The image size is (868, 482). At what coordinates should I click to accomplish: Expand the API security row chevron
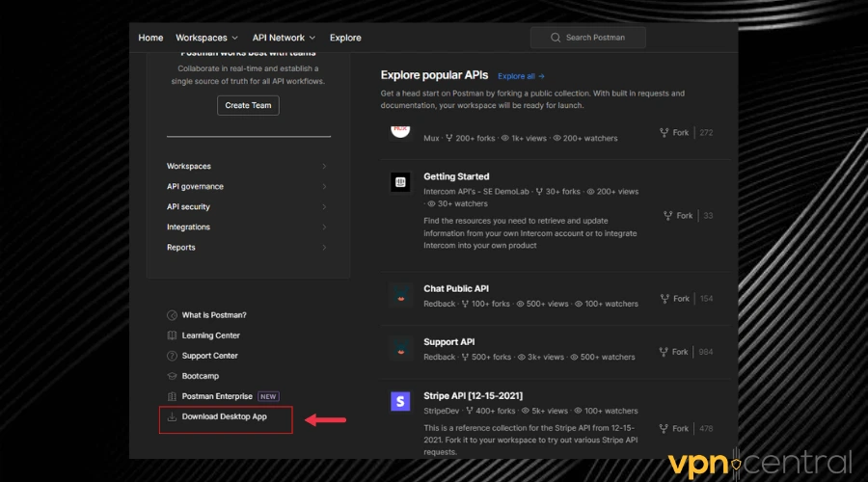coord(324,207)
